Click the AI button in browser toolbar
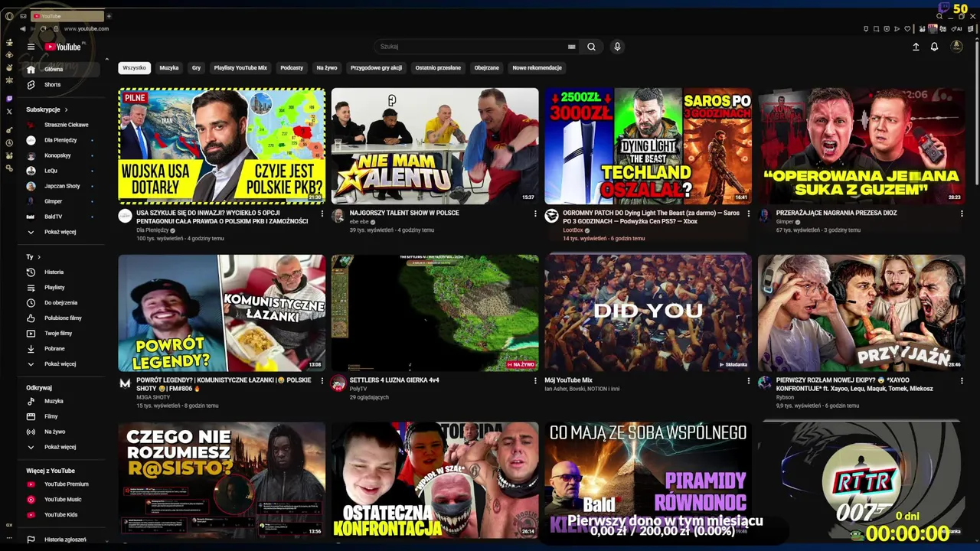Viewport: 980px width, 551px height. click(957, 29)
